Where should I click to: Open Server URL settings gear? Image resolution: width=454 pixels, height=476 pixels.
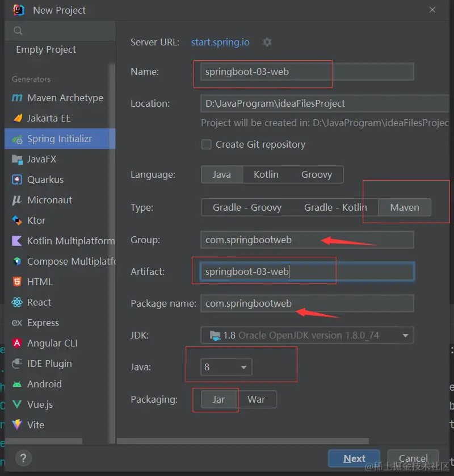[267, 42]
